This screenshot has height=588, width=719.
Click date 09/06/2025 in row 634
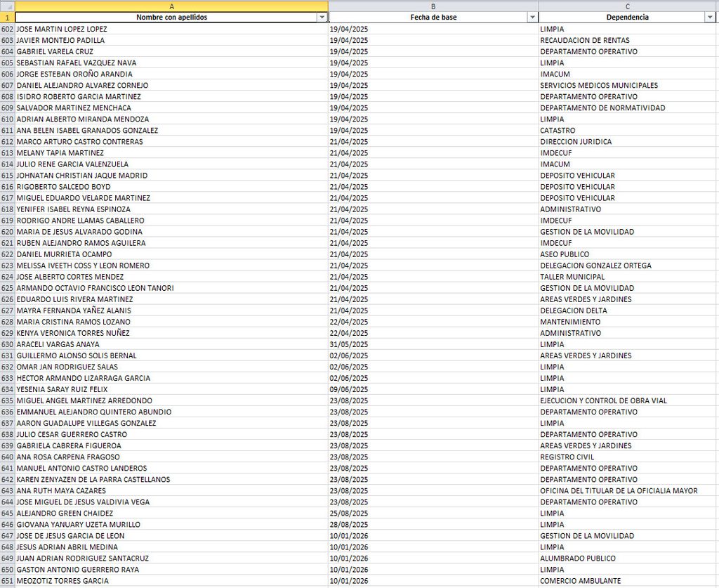(x=433, y=389)
